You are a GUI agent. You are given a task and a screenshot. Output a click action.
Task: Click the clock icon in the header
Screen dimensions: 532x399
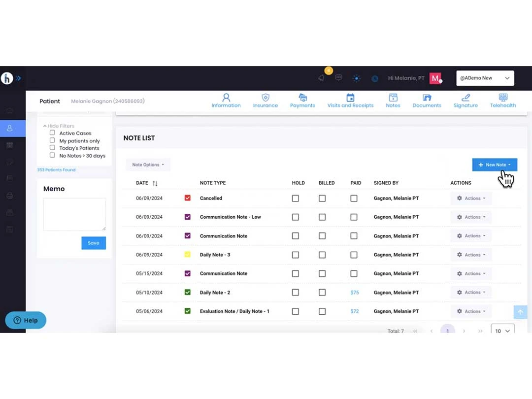pyautogui.click(x=374, y=78)
